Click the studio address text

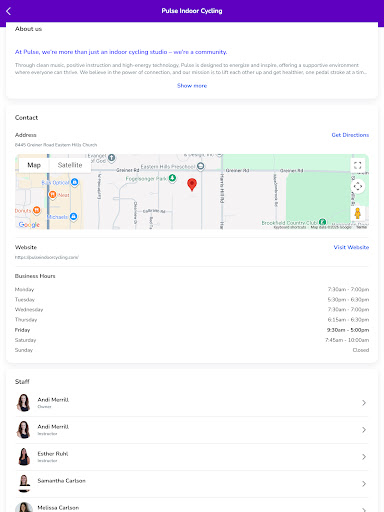point(56,145)
